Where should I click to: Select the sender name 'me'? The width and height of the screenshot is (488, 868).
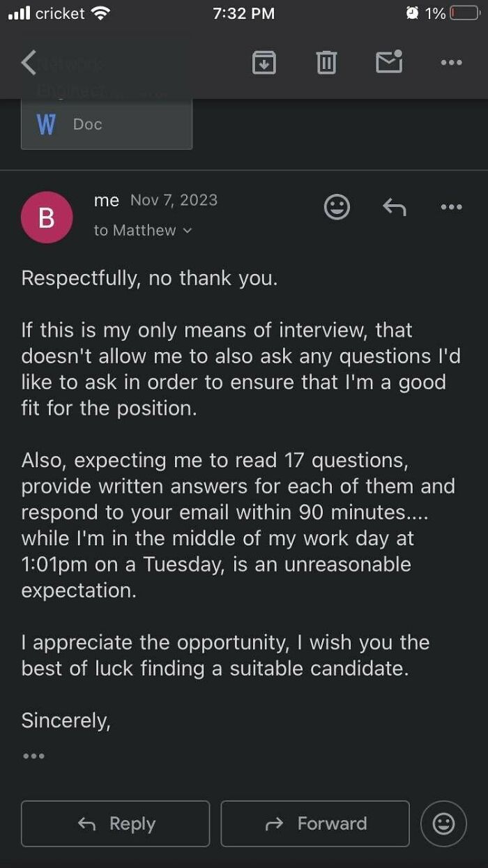pyautogui.click(x=106, y=200)
